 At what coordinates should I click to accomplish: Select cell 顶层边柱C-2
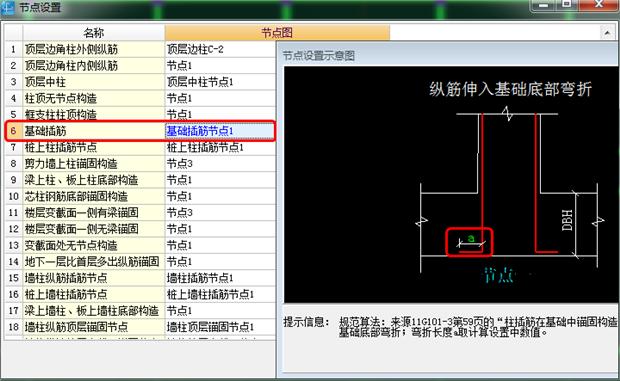pyautogui.click(x=220, y=49)
